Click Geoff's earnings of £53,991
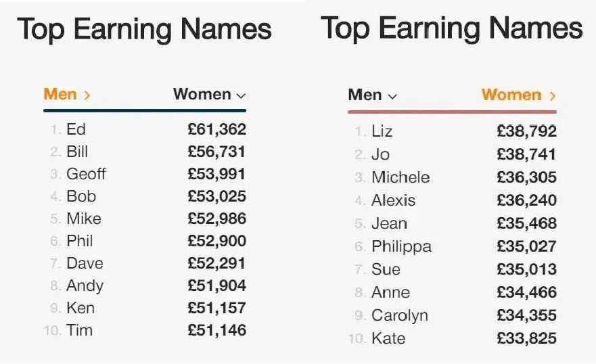 216,174
